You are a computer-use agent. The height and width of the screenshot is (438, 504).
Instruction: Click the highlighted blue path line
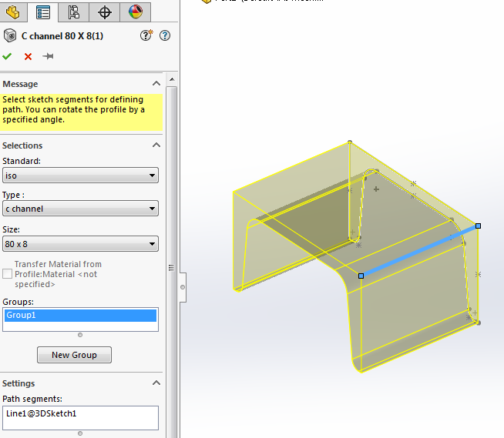click(419, 251)
